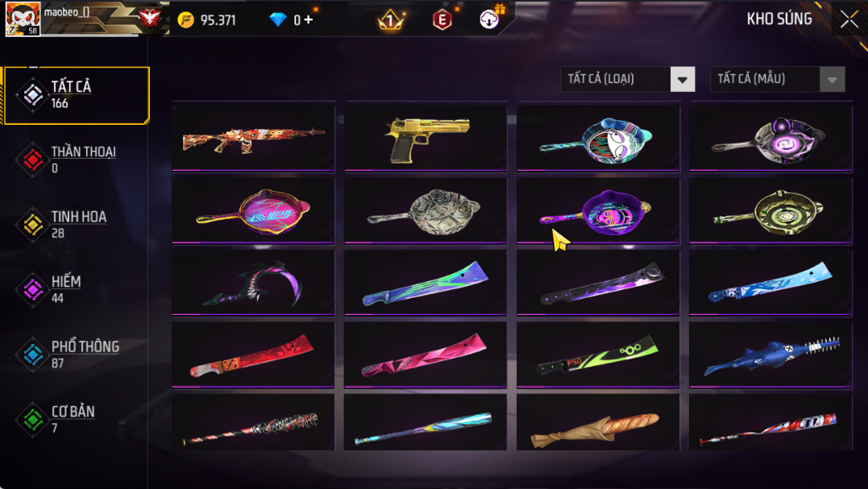Click the red guild emblem beside username
The height and width of the screenshot is (489, 868).
(x=149, y=18)
